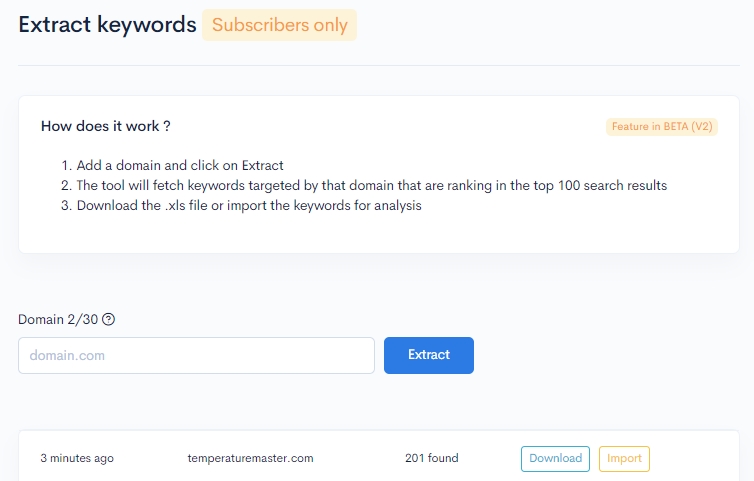
Task: Download the temperaturemaster.com keywords file
Action: 555,458
